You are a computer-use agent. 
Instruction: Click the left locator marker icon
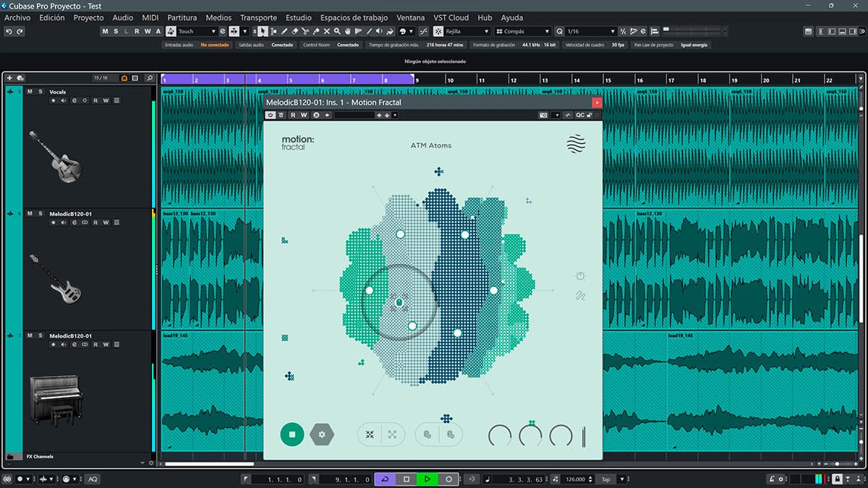tap(246, 479)
